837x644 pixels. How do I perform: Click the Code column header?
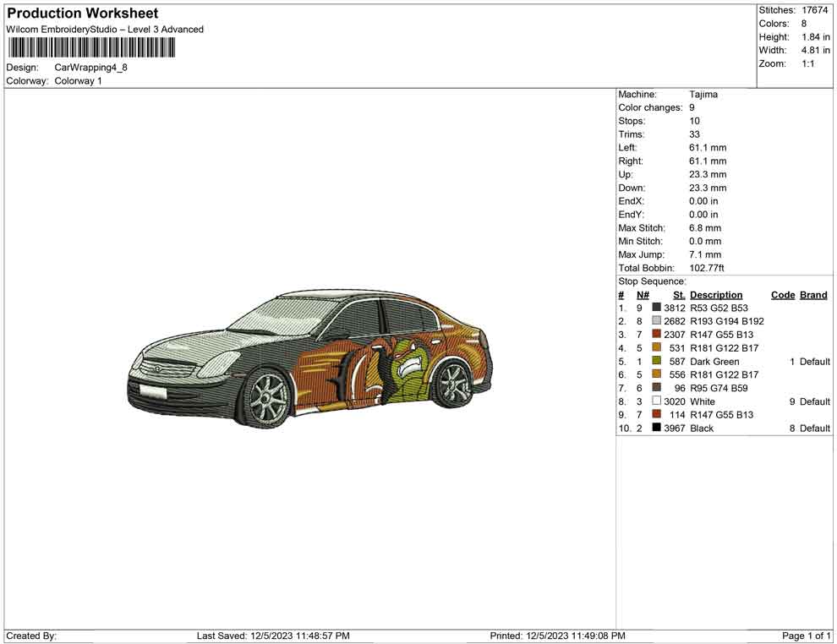(x=783, y=295)
